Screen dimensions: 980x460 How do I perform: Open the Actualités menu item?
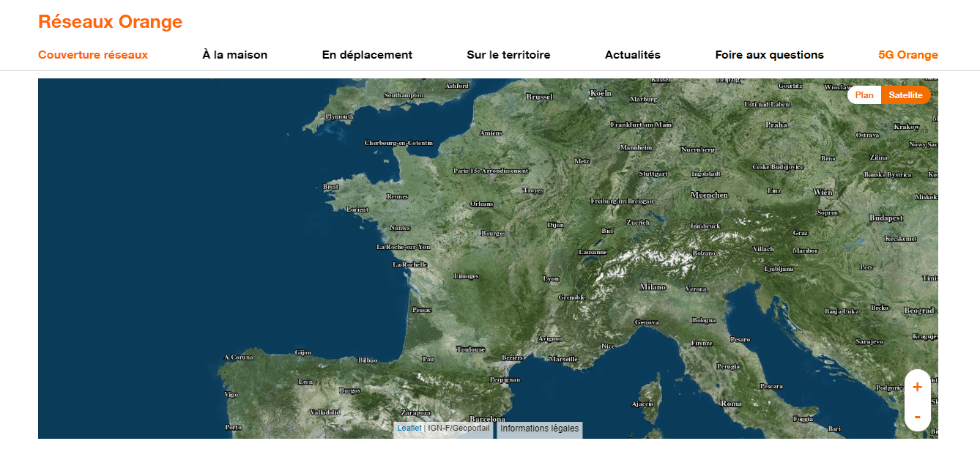coord(633,55)
